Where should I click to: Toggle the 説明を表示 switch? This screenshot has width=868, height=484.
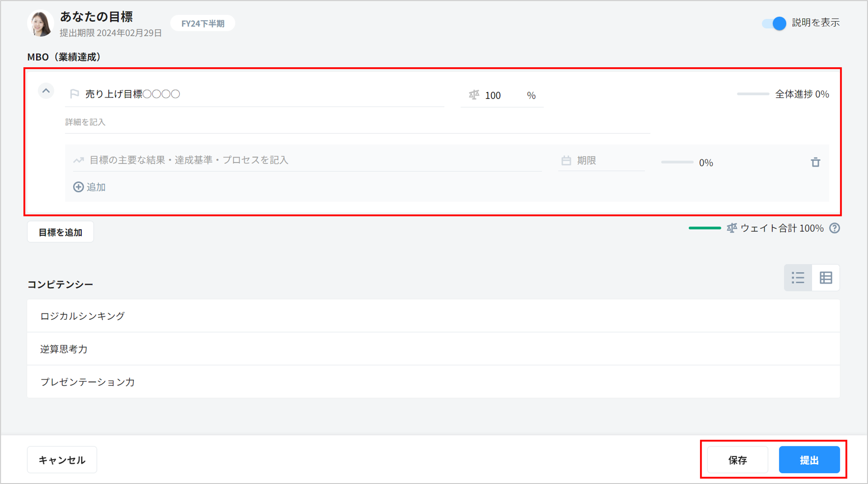(x=774, y=23)
